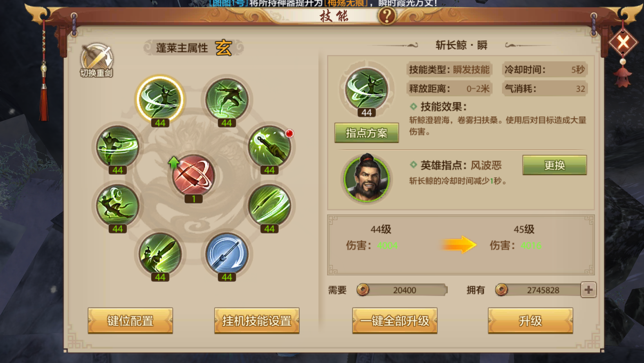The width and height of the screenshot is (644, 363).
Task: Add currency with the plus button
Action: click(x=588, y=290)
